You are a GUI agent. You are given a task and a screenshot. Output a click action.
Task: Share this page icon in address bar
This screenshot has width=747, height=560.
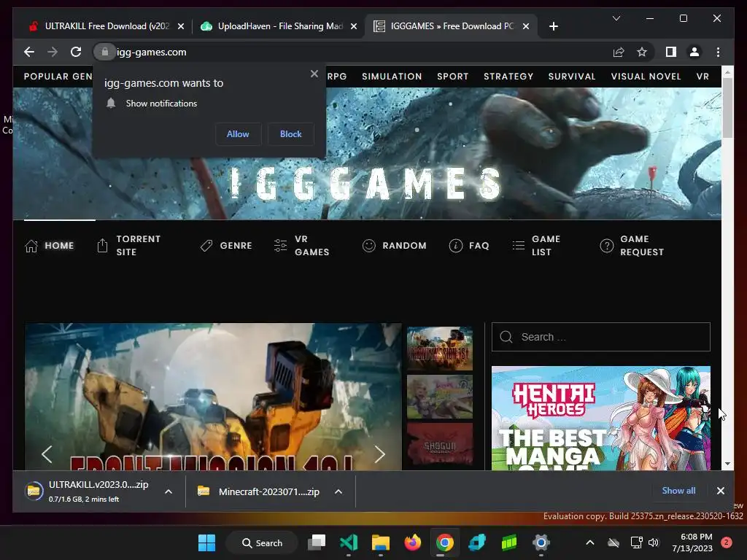619,52
